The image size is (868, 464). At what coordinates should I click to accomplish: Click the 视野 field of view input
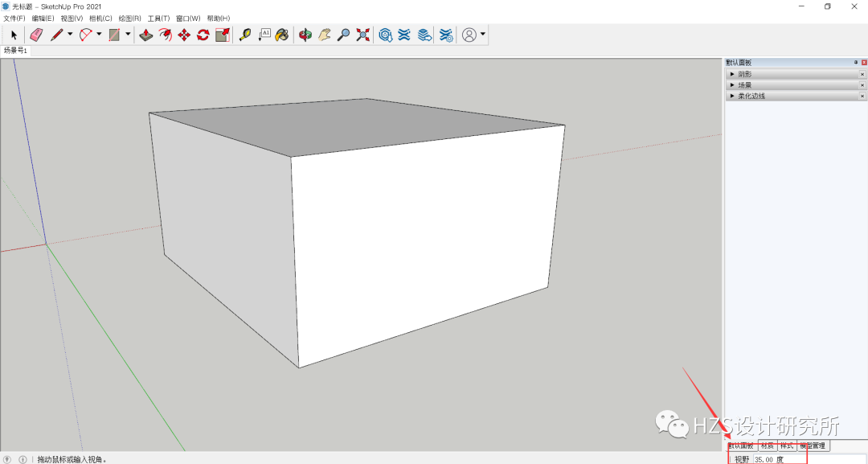[777, 458]
